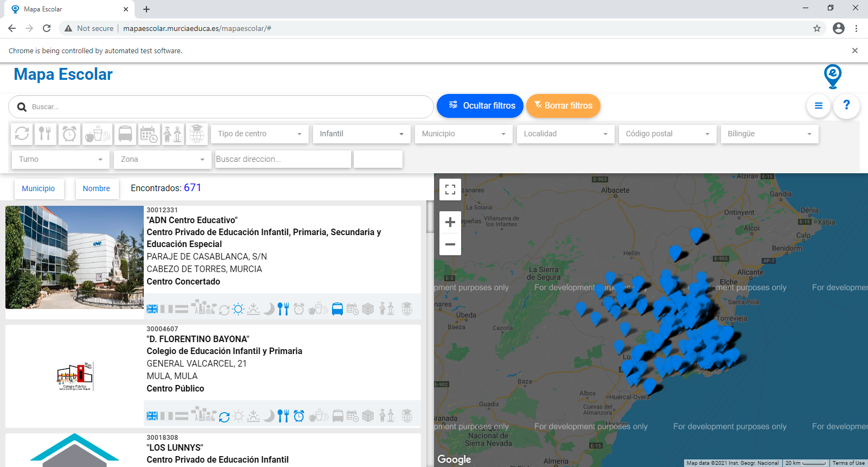Open the help question mark button

click(x=846, y=106)
